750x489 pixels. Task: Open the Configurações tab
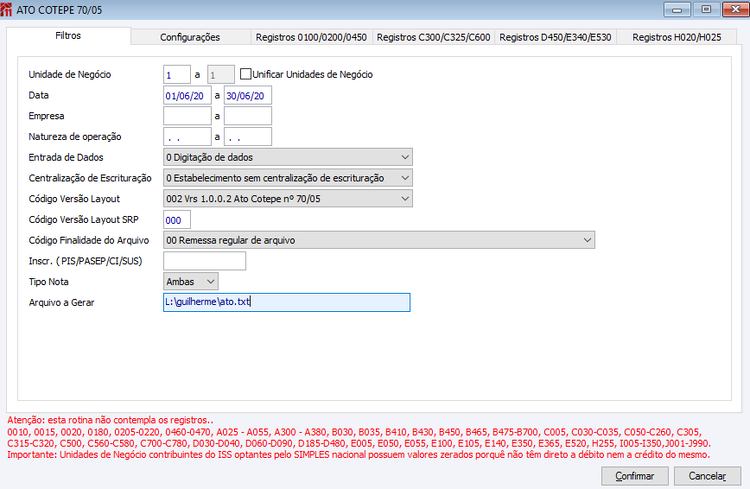(190, 37)
